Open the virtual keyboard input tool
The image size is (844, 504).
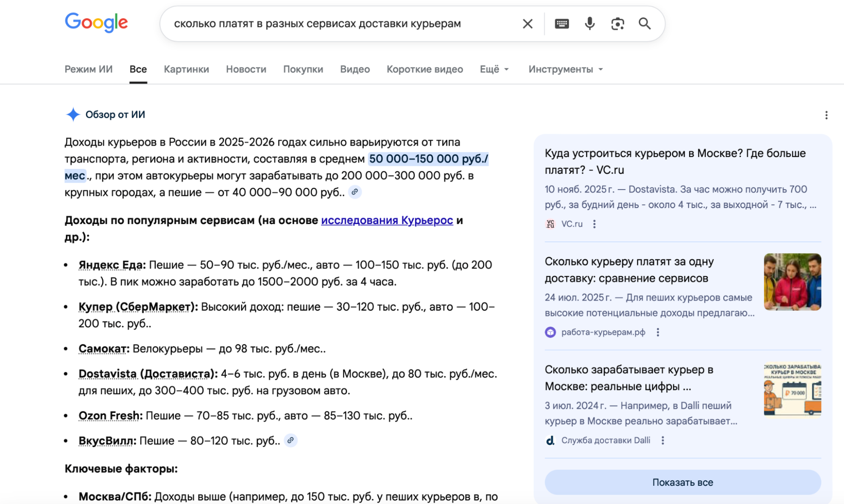pos(562,24)
